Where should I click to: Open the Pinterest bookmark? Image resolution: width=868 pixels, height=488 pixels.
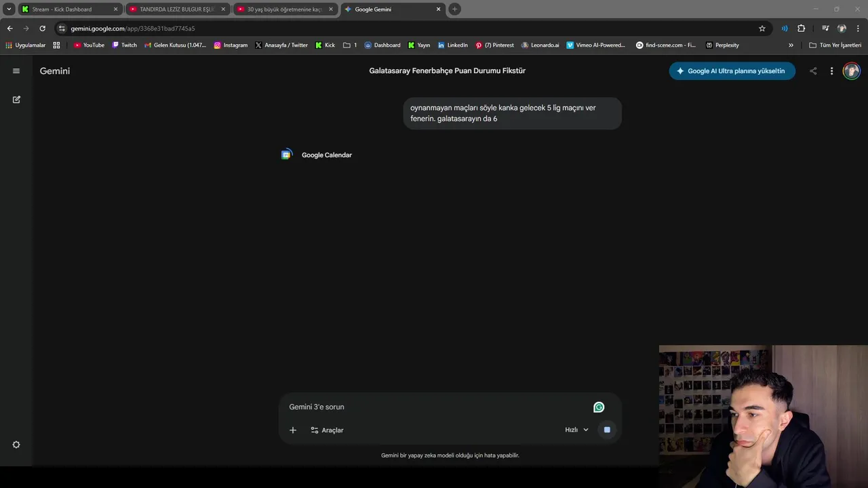(x=494, y=45)
